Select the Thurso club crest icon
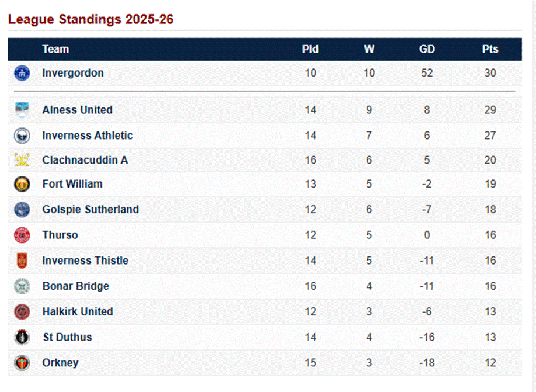The height and width of the screenshot is (392, 536). click(22, 235)
